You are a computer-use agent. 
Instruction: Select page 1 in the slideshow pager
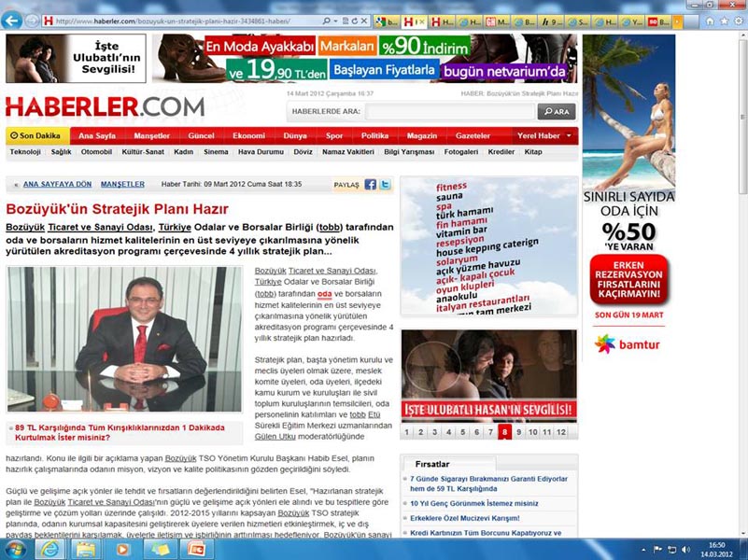click(406, 432)
